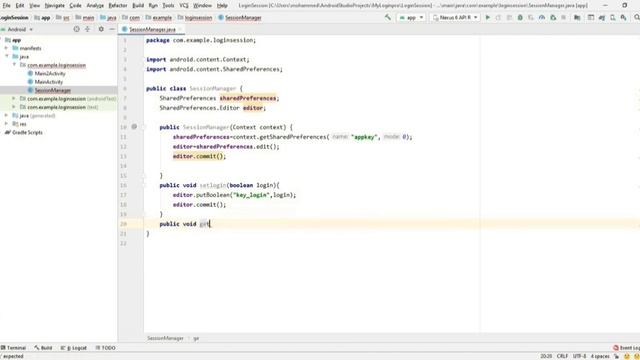Expand the com.example.loginsession androidTest package
Image resolution: width=640 pixels, height=360 pixels.
(x=14, y=99)
